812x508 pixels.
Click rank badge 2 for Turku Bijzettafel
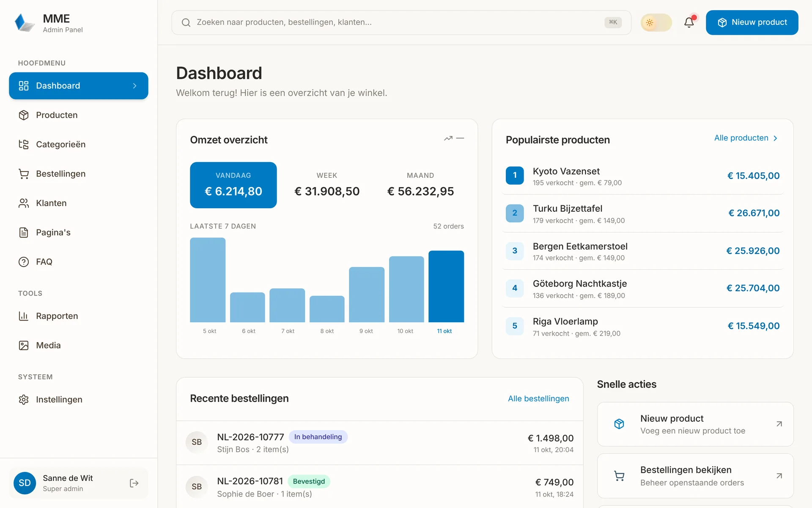(515, 213)
